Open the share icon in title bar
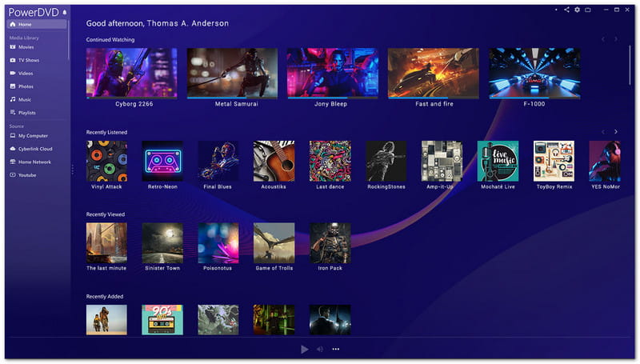The image size is (640, 364). (566, 10)
